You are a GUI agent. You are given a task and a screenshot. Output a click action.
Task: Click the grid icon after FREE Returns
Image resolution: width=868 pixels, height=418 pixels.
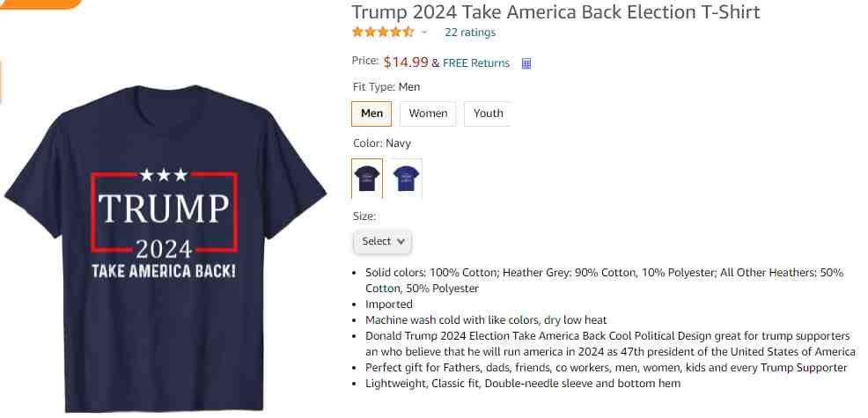(x=526, y=63)
